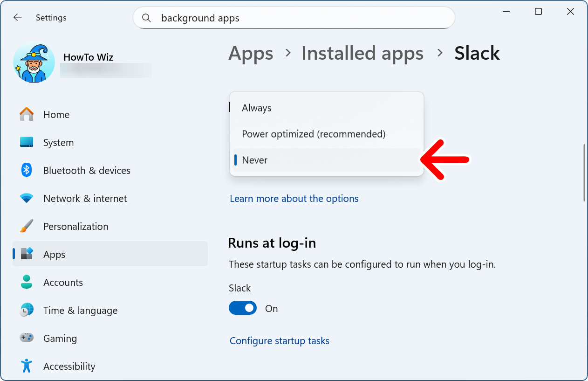Click the vertical scrollbar thumb
The width and height of the screenshot is (588, 381).
pos(584,173)
